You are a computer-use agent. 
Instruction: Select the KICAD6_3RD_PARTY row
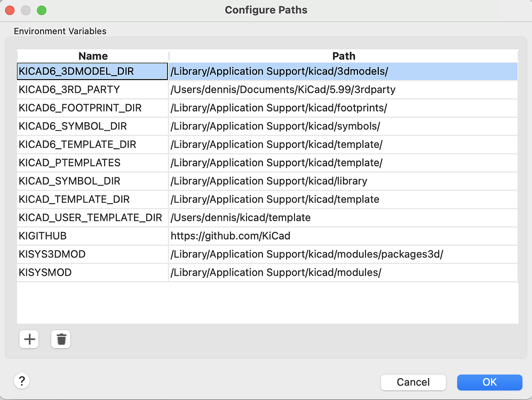pos(92,89)
